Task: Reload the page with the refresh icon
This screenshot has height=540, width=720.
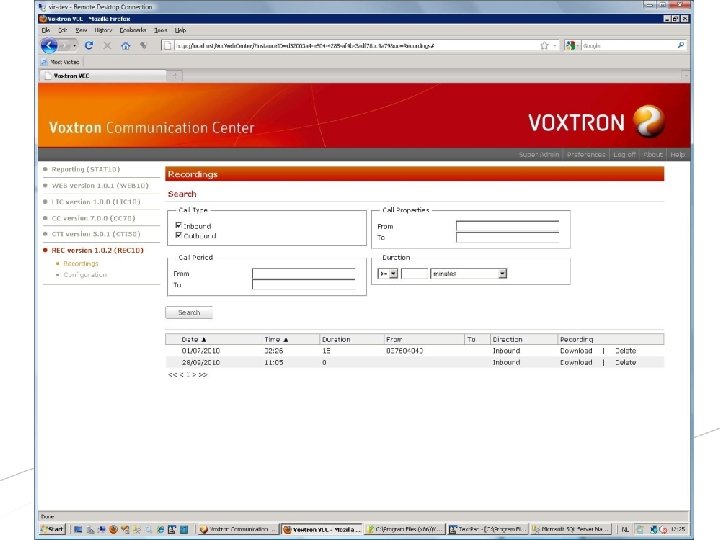Action: (89, 45)
